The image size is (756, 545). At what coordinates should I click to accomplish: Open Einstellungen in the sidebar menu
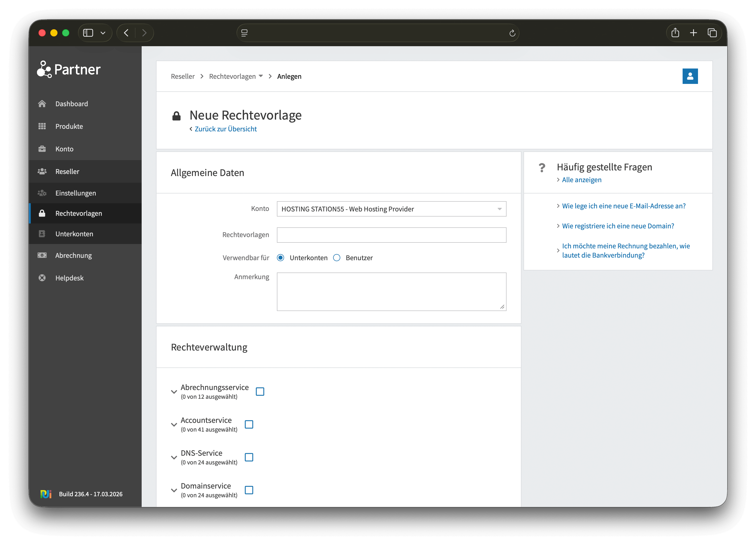coord(75,193)
